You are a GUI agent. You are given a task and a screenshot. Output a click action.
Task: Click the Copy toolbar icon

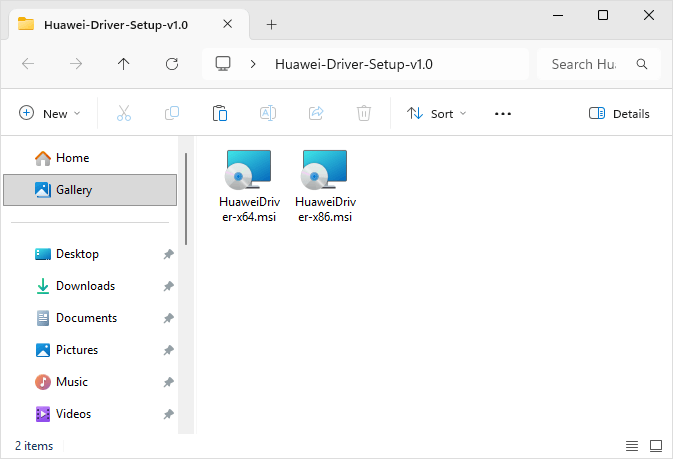pyautogui.click(x=172, y=113)
